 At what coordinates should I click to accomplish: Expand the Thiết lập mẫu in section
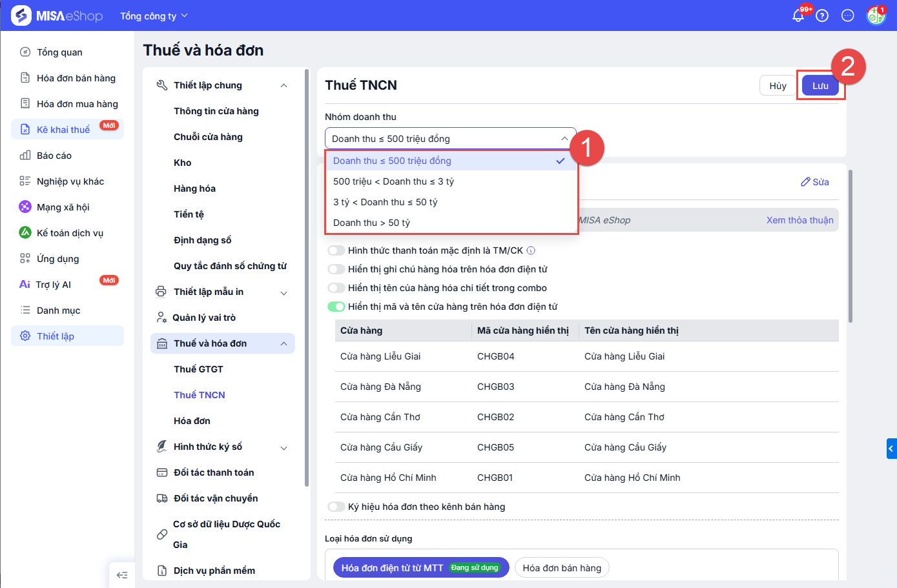coord(284,292)
